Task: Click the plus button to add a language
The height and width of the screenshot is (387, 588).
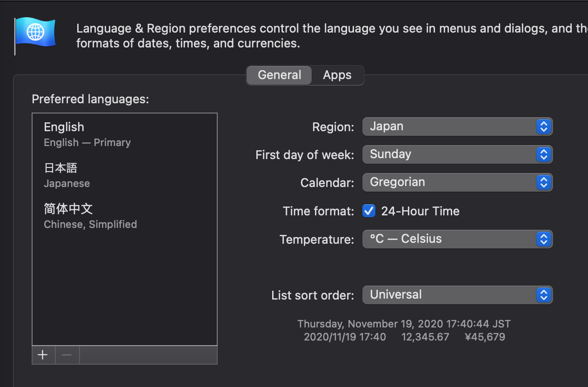Action: click(x=43, y=355)
